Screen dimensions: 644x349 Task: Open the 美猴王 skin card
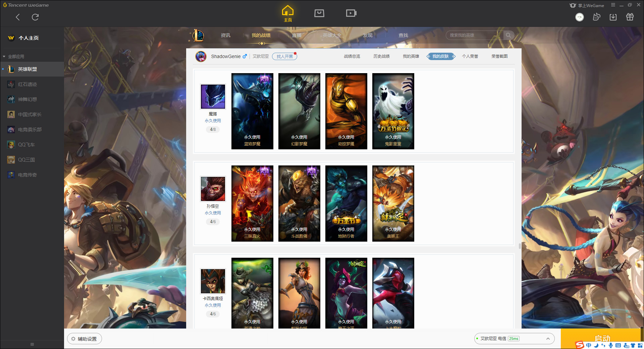393,203
